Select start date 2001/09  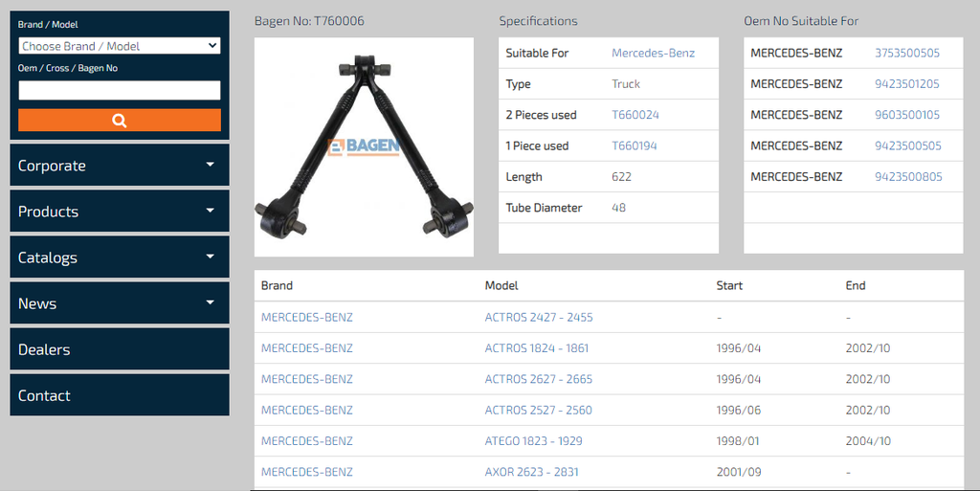click(x=739, y=472)
